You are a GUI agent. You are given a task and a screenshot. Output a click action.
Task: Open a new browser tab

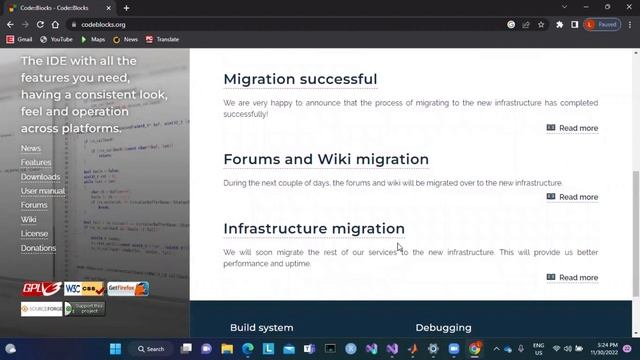click(x=127, y=8)
